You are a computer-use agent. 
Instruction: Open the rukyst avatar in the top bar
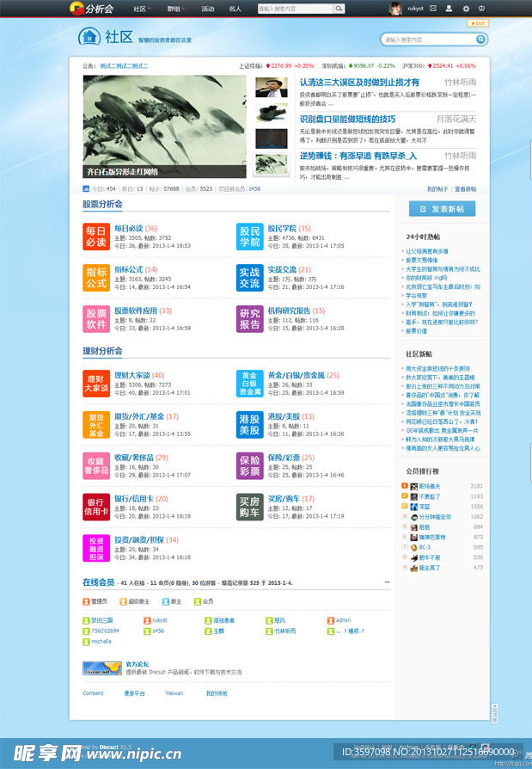pyautogui.click(x=395, y=9)
